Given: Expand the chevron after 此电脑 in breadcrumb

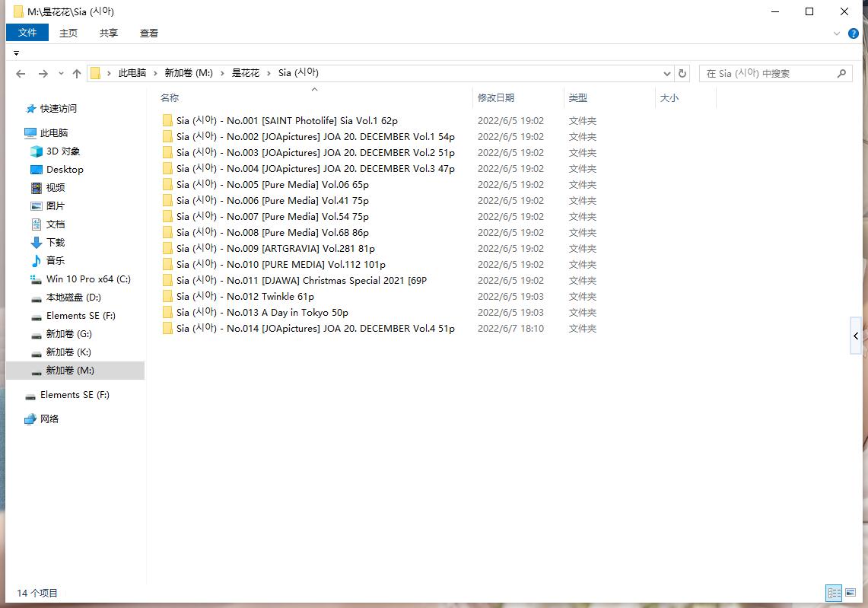Looking at the screenshot, I should [155, 73].
